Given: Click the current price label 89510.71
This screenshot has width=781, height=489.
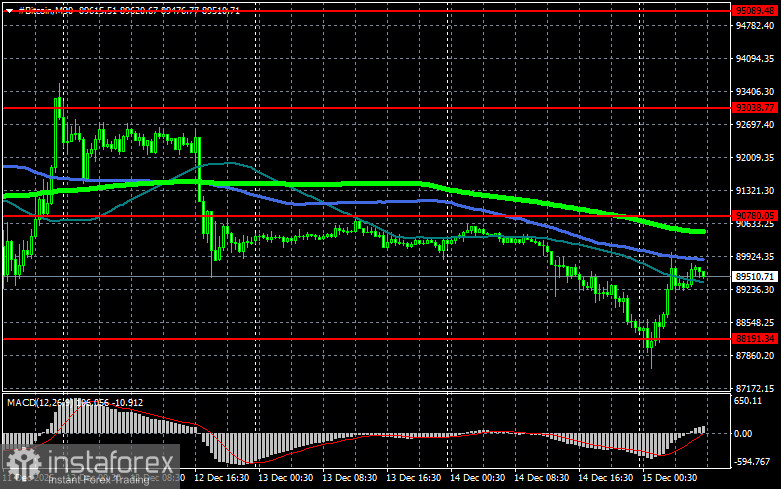Looking at the screenshot, I should coord(755,276).
